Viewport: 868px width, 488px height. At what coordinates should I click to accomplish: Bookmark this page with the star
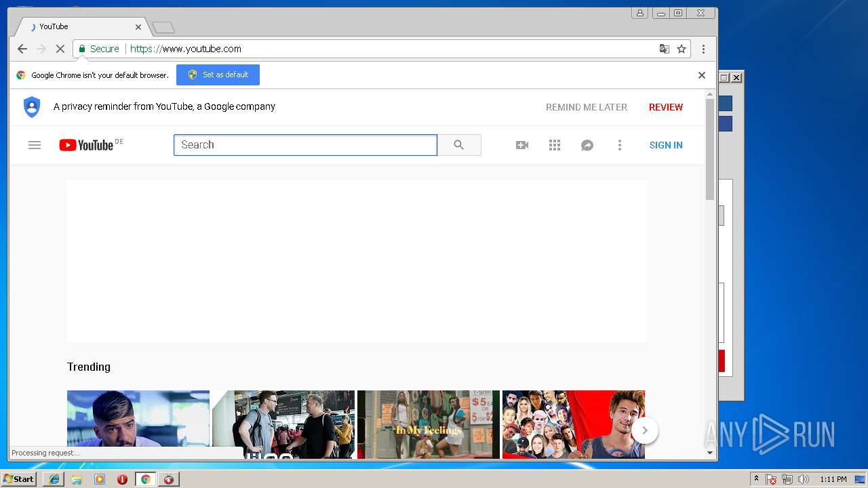click(682, 49)
